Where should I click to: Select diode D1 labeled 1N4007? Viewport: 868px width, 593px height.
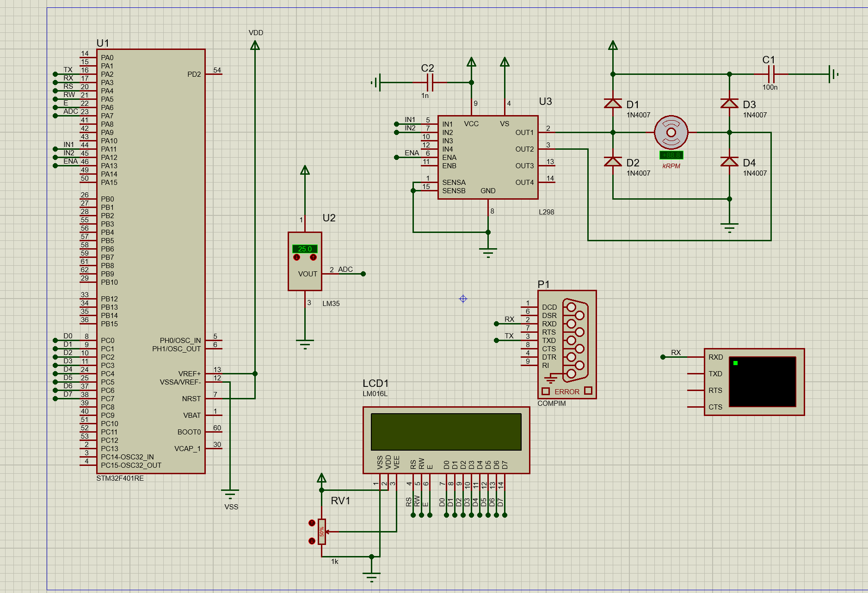click(613, 103)
